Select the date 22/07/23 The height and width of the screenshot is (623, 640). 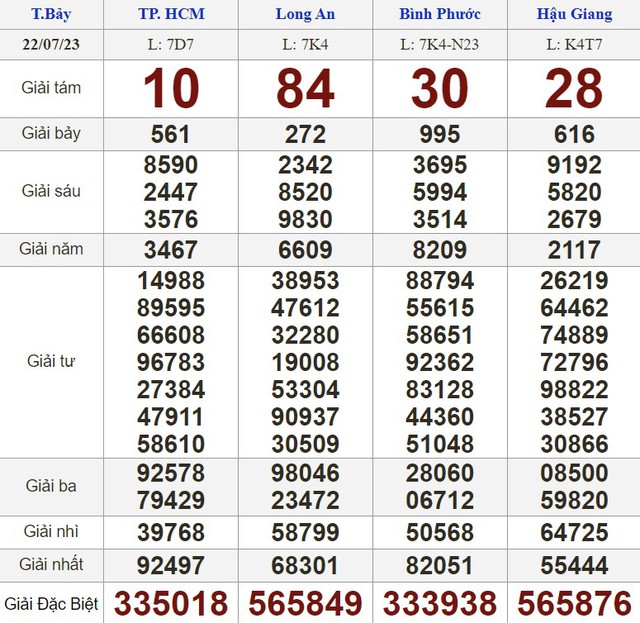click(51, 44)
